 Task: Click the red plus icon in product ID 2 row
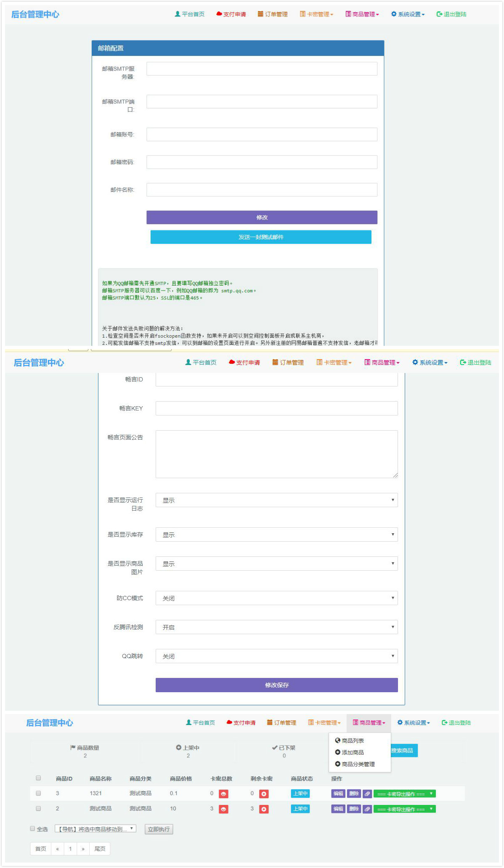[x=264, y=809]
